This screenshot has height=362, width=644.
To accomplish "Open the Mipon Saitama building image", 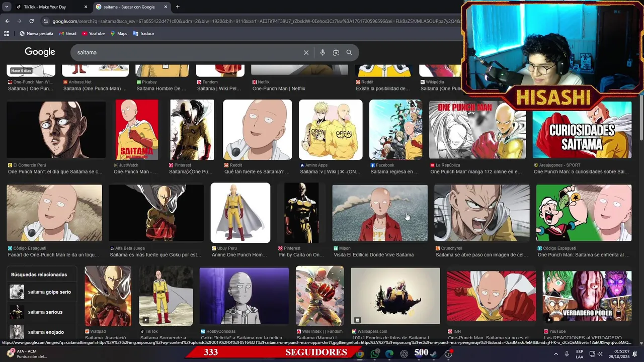I will (380, 213).
